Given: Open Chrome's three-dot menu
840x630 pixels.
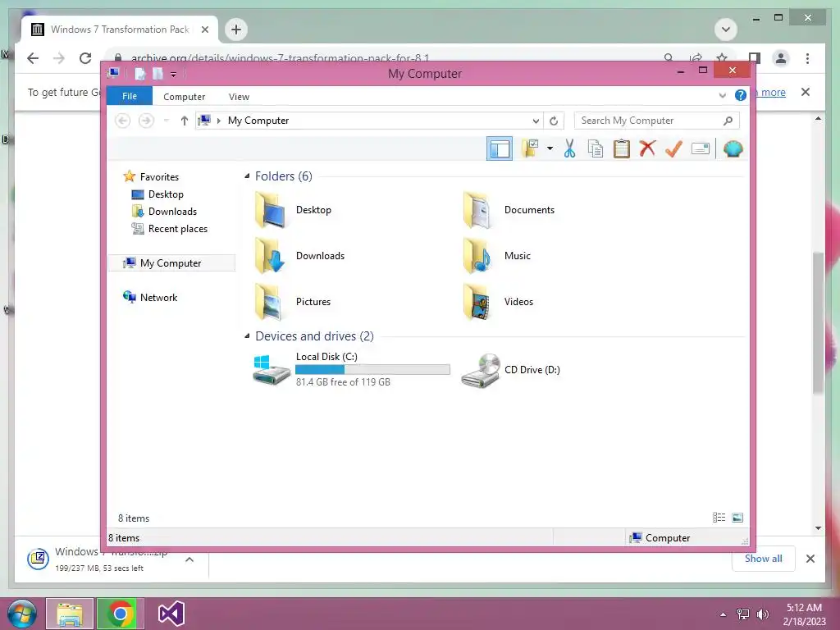Looking at the screenshot, I should (x=807, y=58).
